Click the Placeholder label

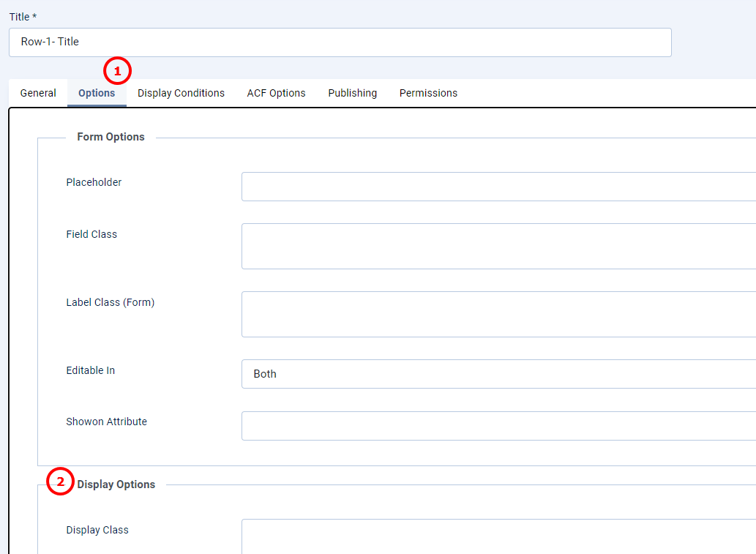[x=94, y=182]
